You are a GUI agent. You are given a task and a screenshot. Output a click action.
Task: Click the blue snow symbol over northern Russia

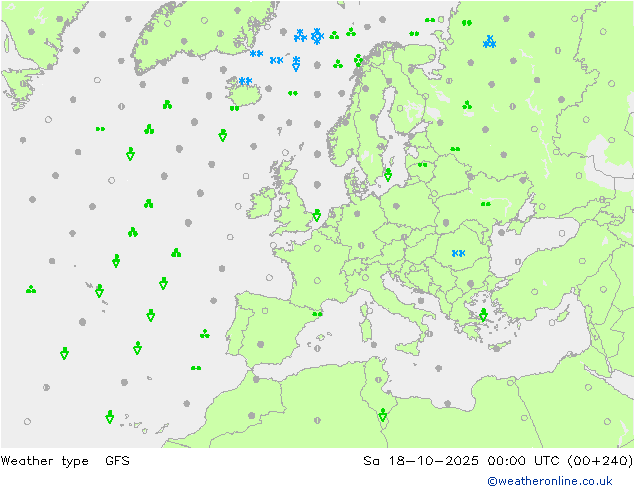[x=490, y=42]
